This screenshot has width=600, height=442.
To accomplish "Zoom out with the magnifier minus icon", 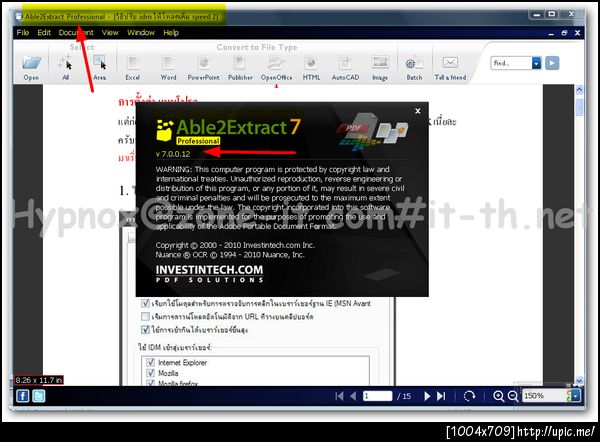I will coord(513,396).
